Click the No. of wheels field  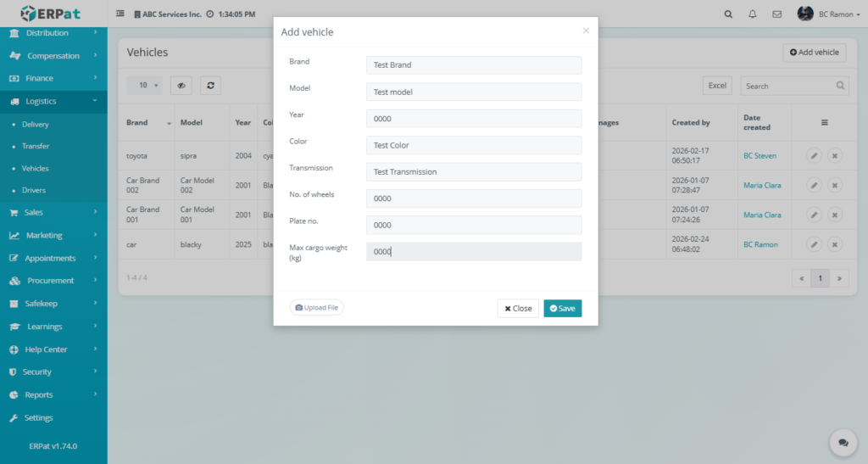(x=474, y=198)
